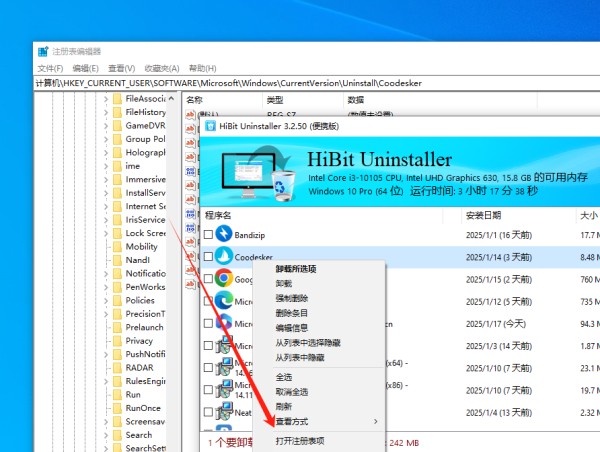Expand the Policies registry key
Image resolution: width=600 pixels, height=452 pixels.
106,300
